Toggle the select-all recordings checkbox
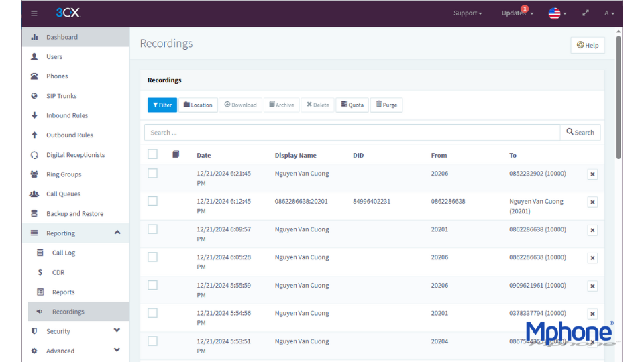 point(152,154)
